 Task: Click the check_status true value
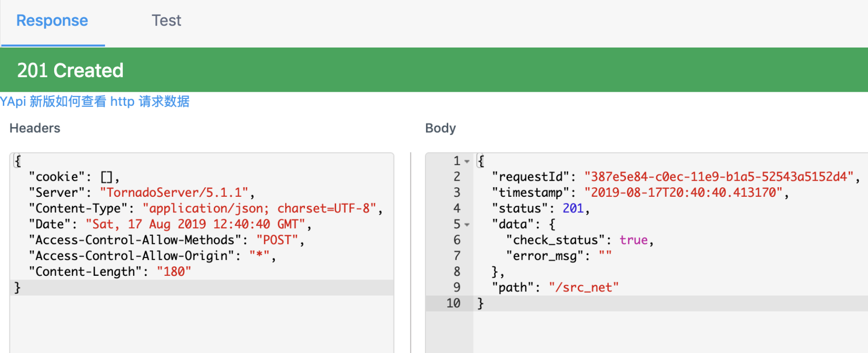click(x=634, y=241)
